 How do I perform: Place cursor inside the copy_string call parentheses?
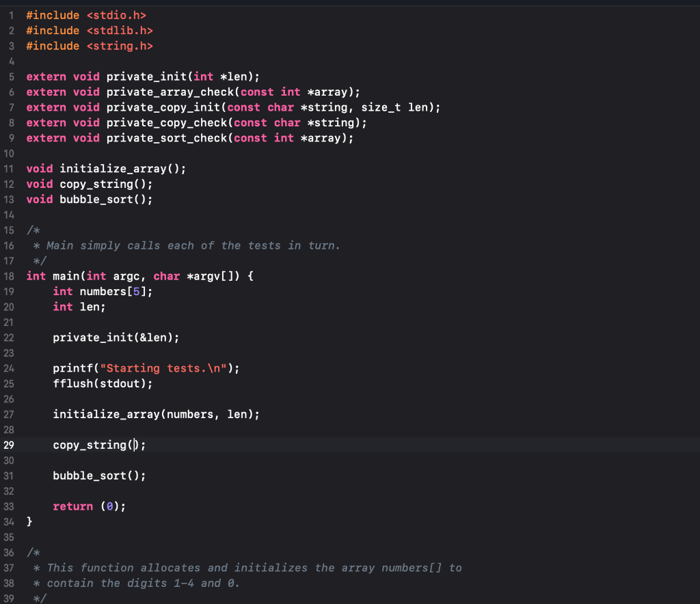[x=135, y=445]
